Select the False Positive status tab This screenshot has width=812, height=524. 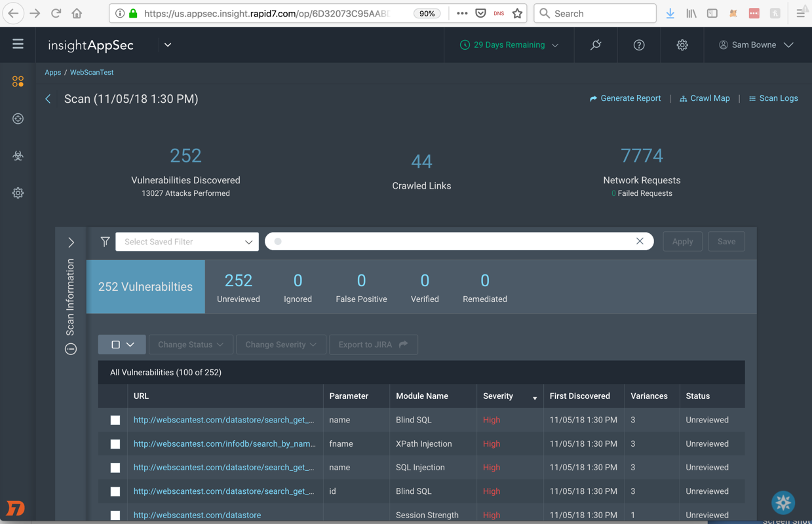coord(361,288)
